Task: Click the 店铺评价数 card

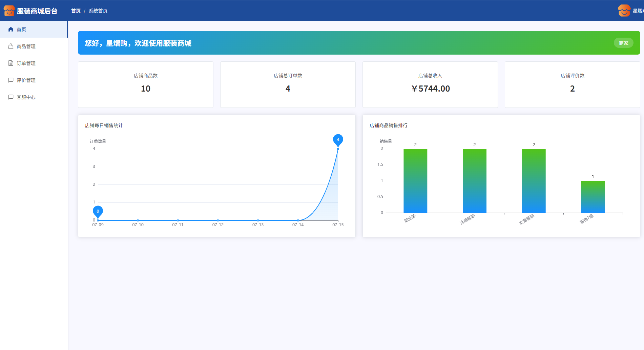Action: click(x=572, y=84)
